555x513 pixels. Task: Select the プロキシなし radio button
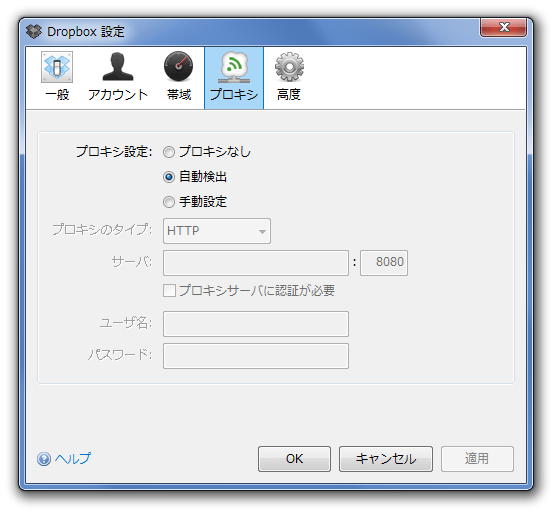pos(169,152)
